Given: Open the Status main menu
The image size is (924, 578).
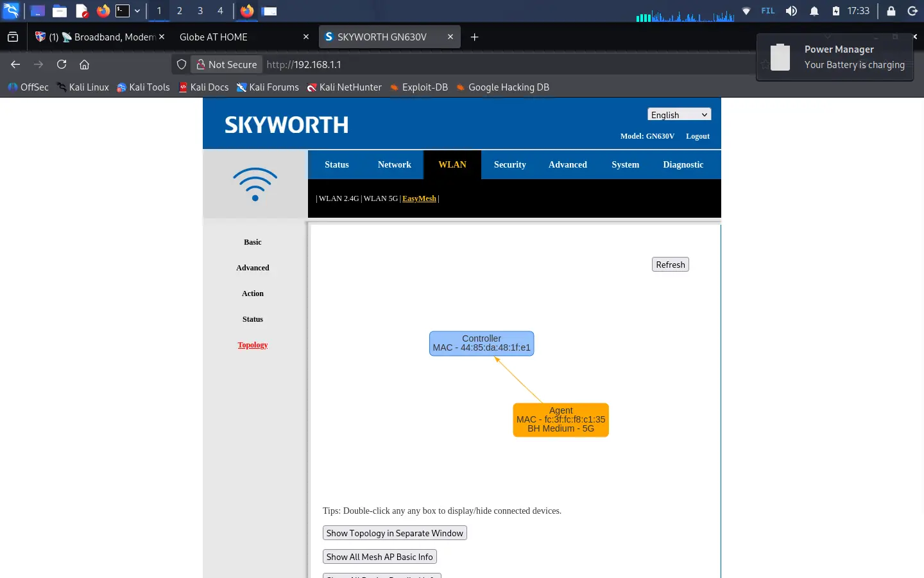Looking at the screenshot, I should pyautogui.click(x=337, y=164).
